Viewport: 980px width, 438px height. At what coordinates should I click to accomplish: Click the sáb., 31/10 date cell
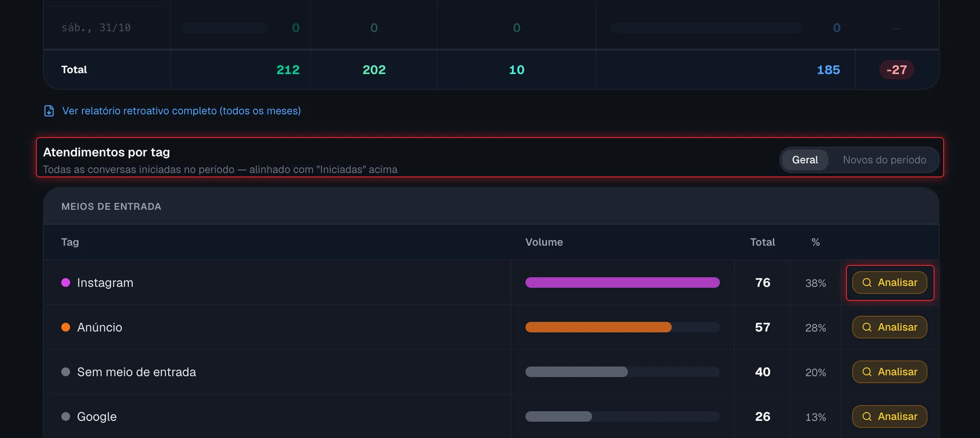(96, 28)
